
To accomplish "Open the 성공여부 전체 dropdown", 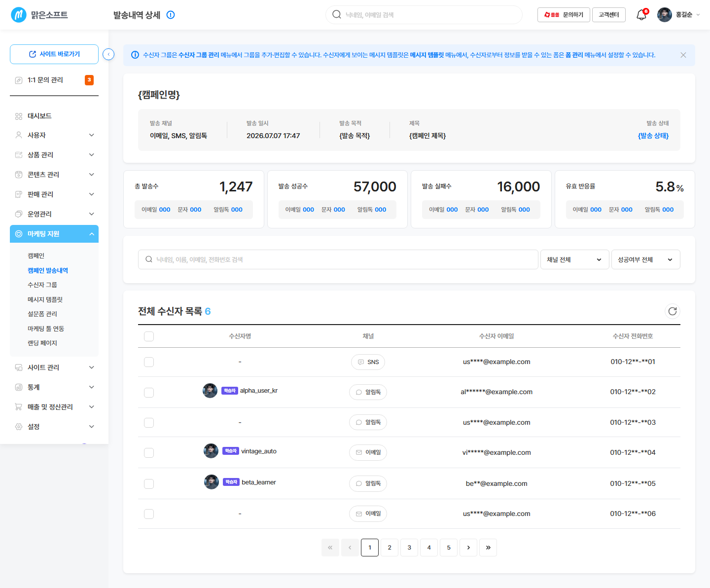I will tap(646, 259).
